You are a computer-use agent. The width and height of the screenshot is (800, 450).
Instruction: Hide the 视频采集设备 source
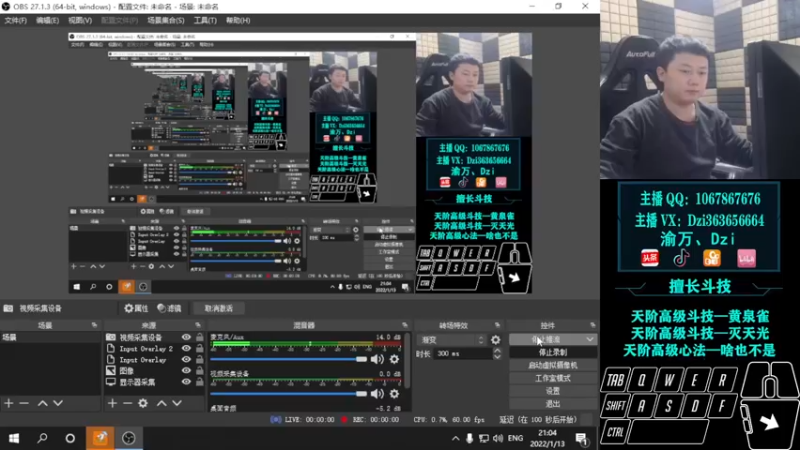click(x=186, y=337)
